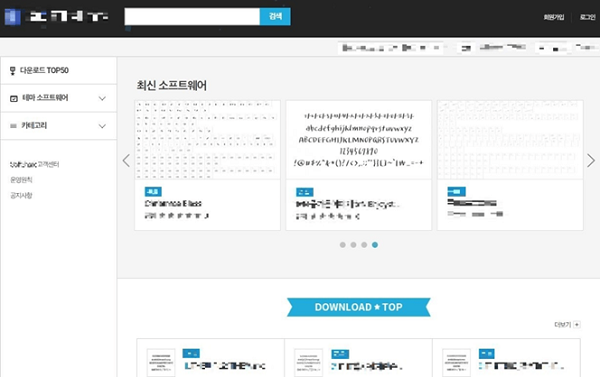Image resolution: width=600 pixels, height=377 pixels.
Task: Select the third carousel page dot
Action: click(x=364, y=245)
